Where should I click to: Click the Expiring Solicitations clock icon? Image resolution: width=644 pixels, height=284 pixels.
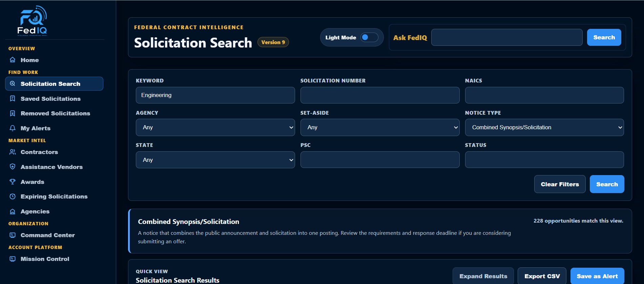point(13,196)
